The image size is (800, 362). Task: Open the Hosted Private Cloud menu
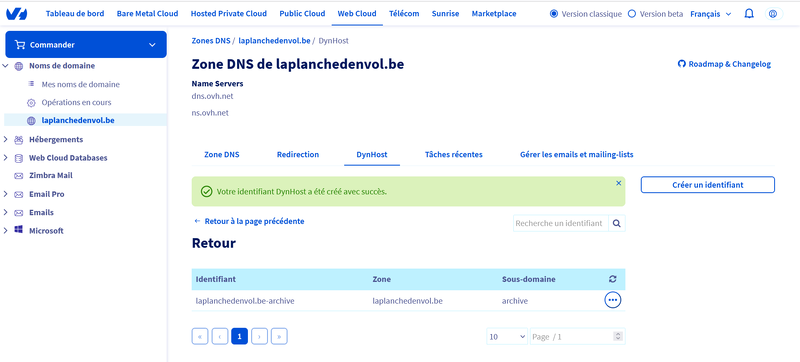(229, 14)
